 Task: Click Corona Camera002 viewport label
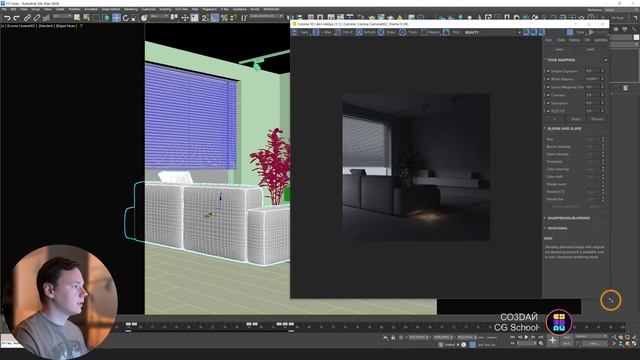click(x=20, y=26)
